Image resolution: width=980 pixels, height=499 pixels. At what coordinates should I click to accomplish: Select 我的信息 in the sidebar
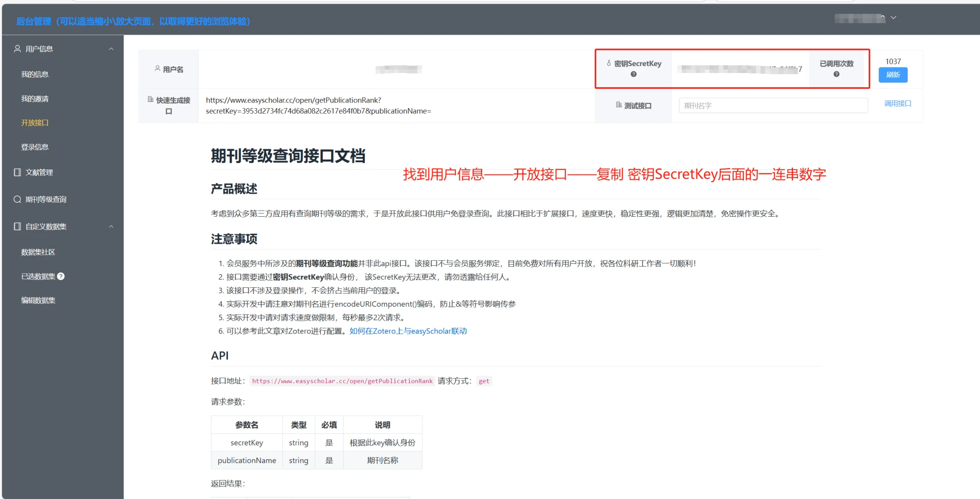click(x=35, y=74)
